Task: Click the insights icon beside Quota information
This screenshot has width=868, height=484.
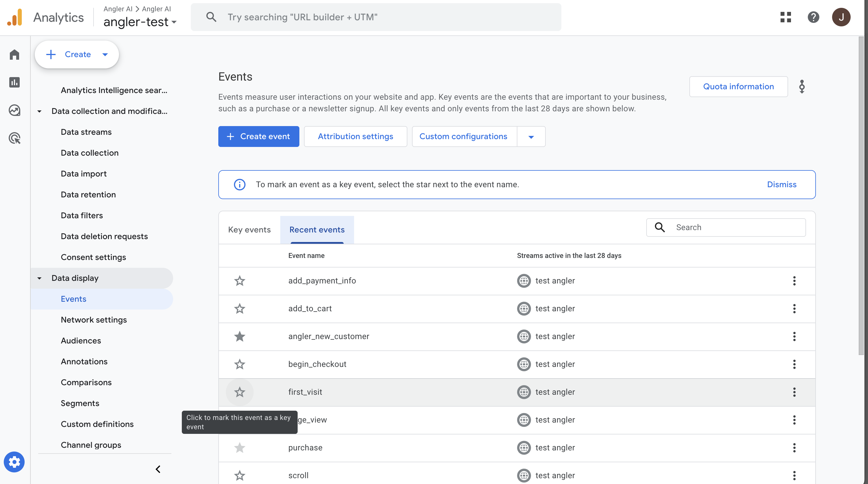Action: [x=802, y=87]
